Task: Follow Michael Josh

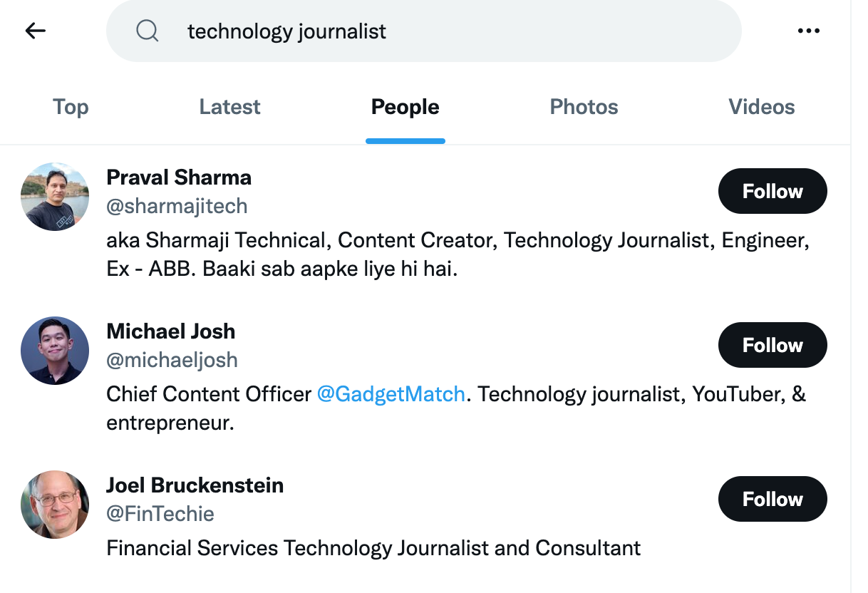Action: (773, 345)
